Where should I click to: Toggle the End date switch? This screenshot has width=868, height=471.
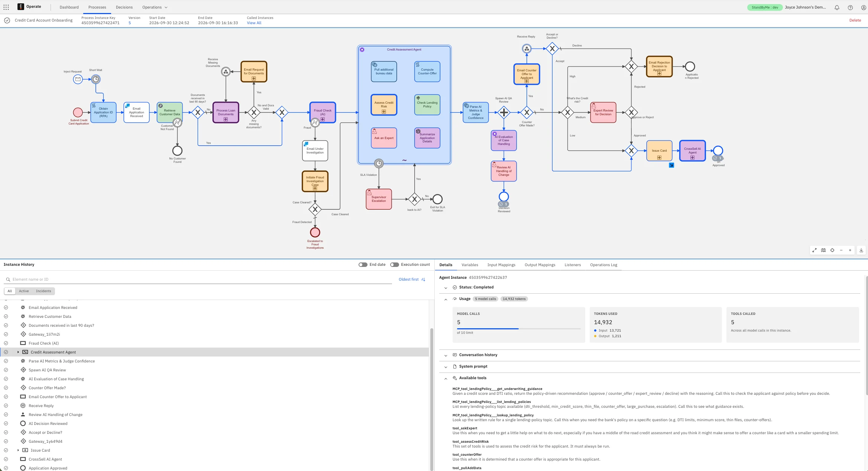click(363, 265)
